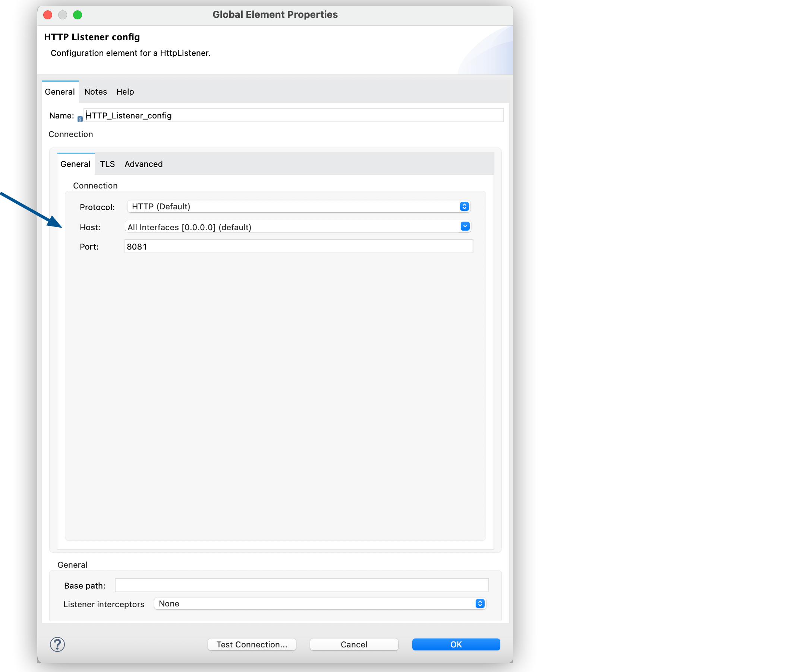800x672 pixels.
Task: Click the help question mark icon
Action: tap(57, 644)
